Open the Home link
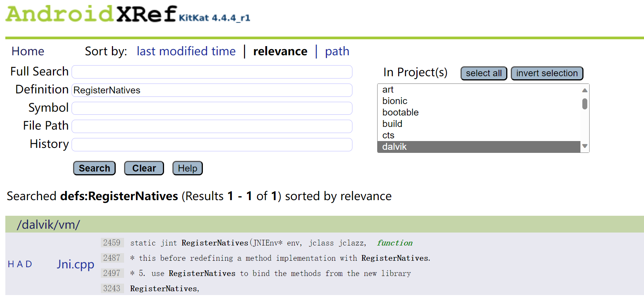Image resolution: width=644 pixels, height=300 pixels. [x=28, y=51]
